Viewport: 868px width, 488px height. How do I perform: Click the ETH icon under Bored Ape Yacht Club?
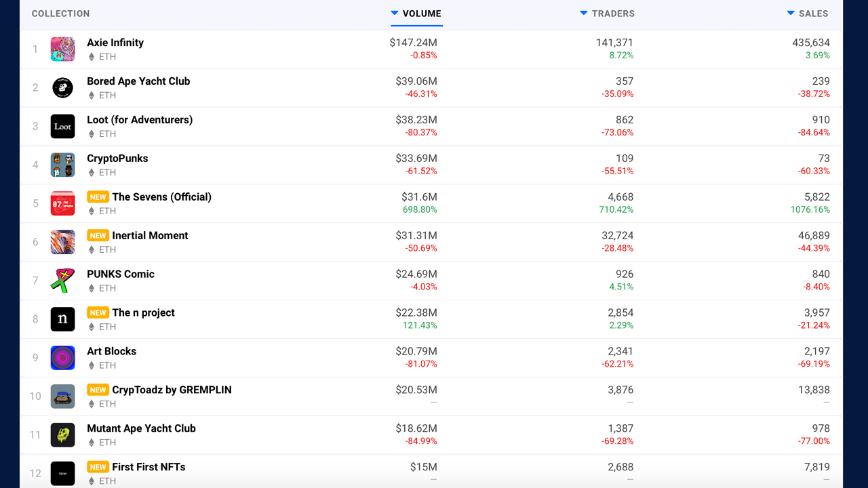tap(92, 96)
